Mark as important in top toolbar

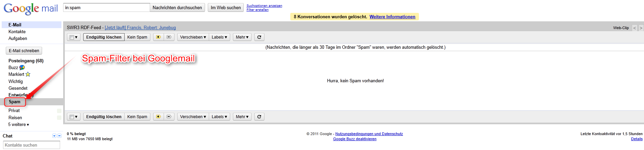[159, 37]
